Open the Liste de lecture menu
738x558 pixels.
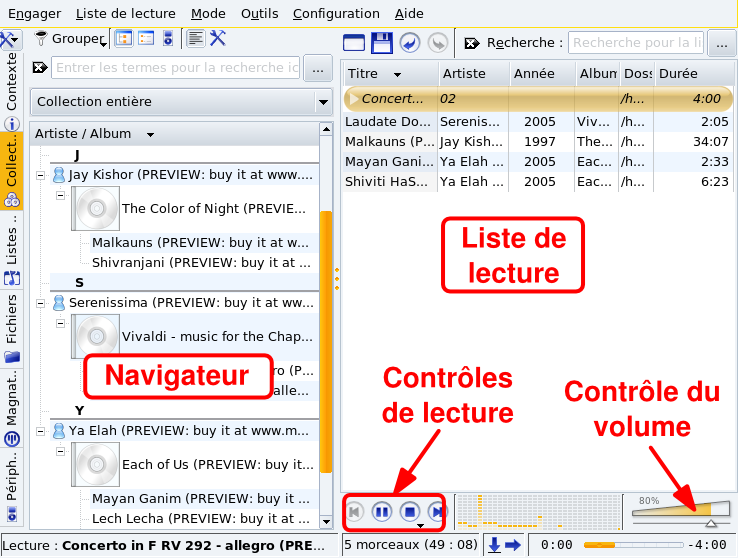pos(125,14)
